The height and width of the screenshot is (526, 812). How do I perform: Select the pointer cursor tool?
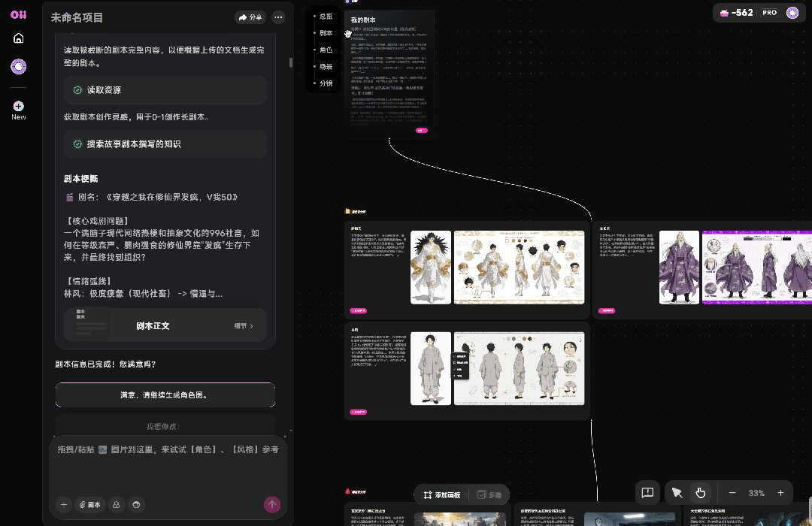click(x=677, y=493)
